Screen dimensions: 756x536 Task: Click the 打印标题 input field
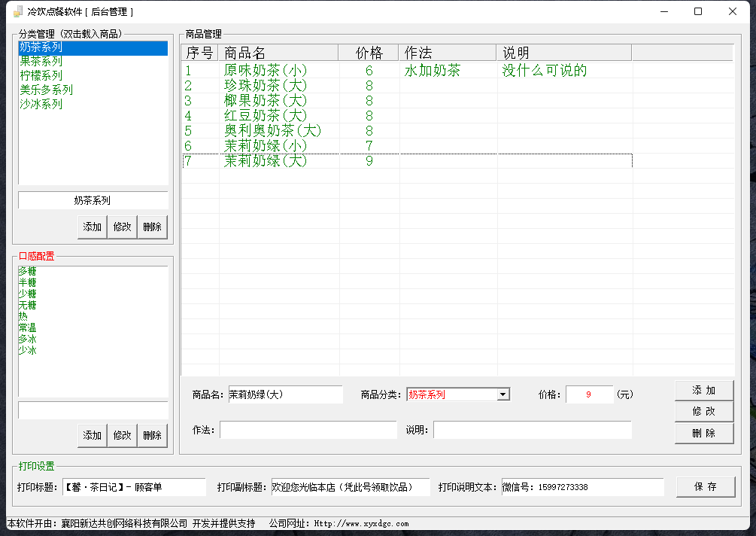click(x=134, y=487)
